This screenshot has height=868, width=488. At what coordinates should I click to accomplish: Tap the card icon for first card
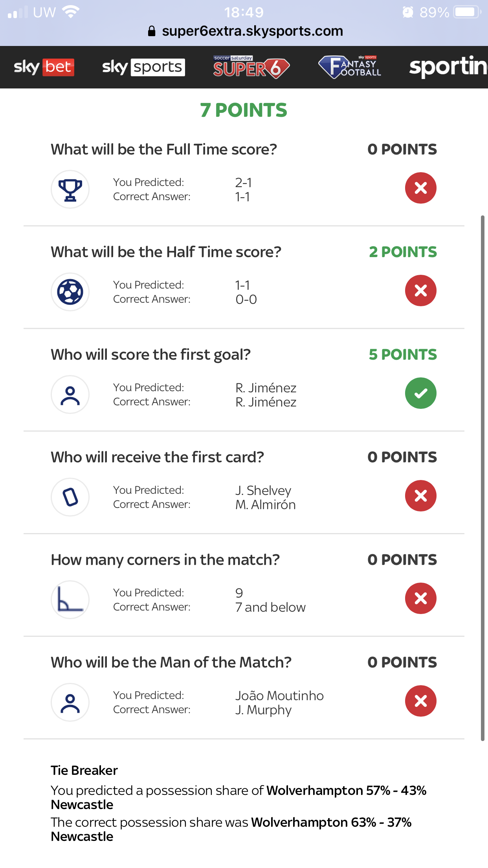pyautogui.click(x=70, y=497)
